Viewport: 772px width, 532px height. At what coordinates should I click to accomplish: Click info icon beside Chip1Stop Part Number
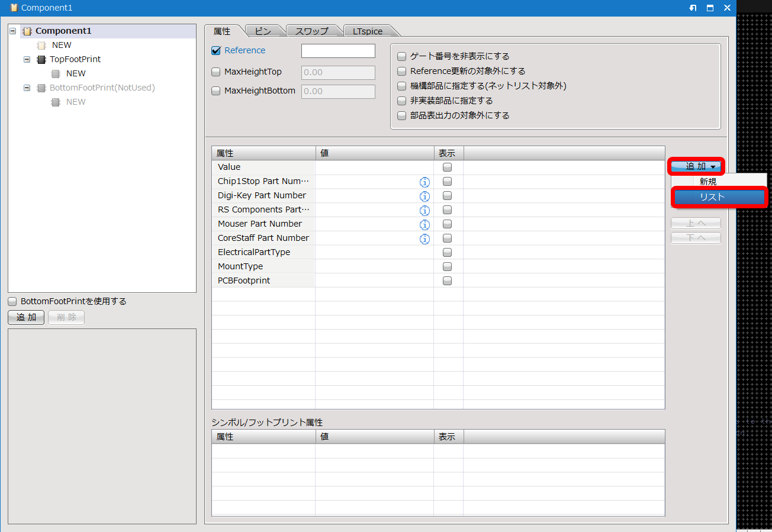tap(424, 182)
